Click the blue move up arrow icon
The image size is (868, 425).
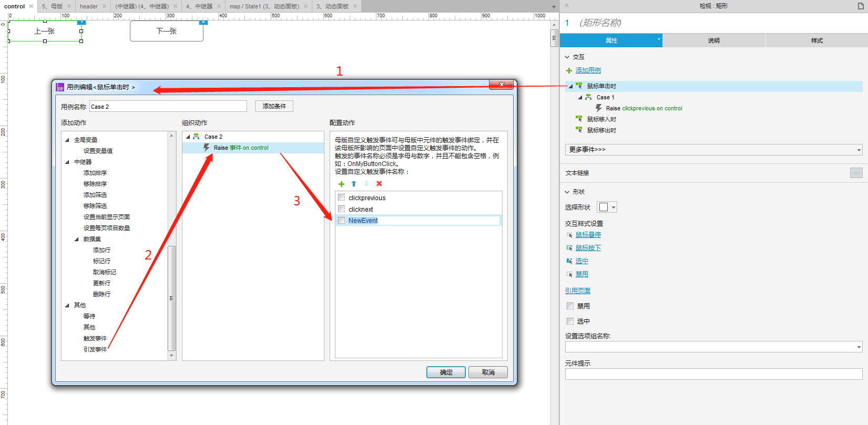[x=354, y=184]
